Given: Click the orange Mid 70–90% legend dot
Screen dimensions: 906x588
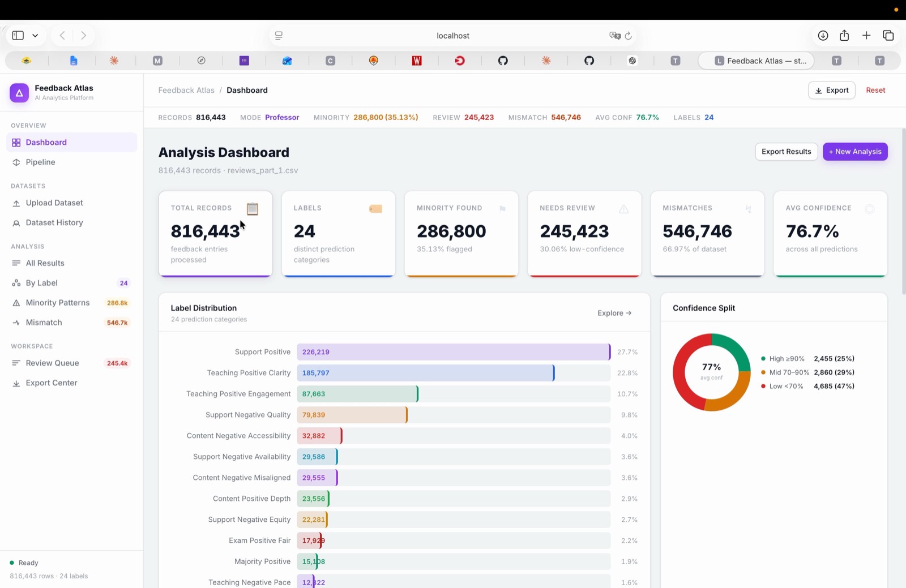Looking at the screenshot, I should (x=763, y=372).
